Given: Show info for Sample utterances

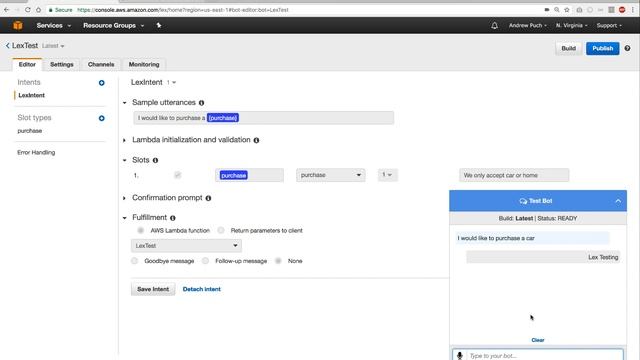Looking at the screenshot, I should (x=202, y=103).
